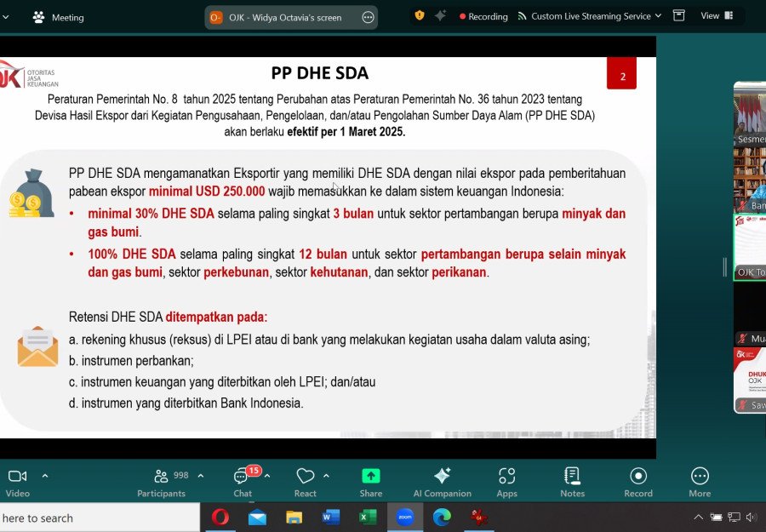Expand Participants options chevron
The image size is (766, 532).
201,475
